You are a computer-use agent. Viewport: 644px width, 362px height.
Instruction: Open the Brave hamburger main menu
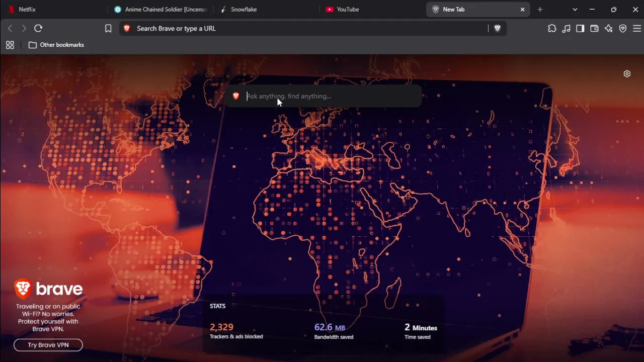637,29
